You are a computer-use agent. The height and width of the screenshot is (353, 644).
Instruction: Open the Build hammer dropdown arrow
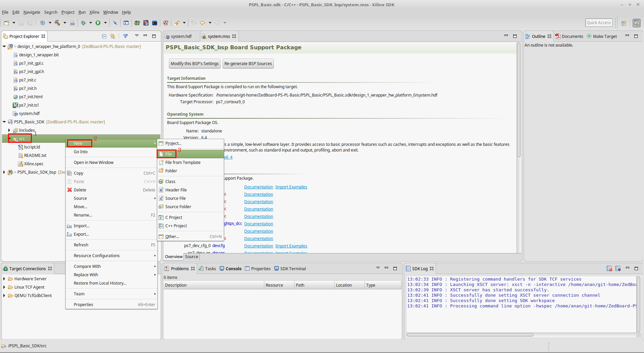click(65, 23)
